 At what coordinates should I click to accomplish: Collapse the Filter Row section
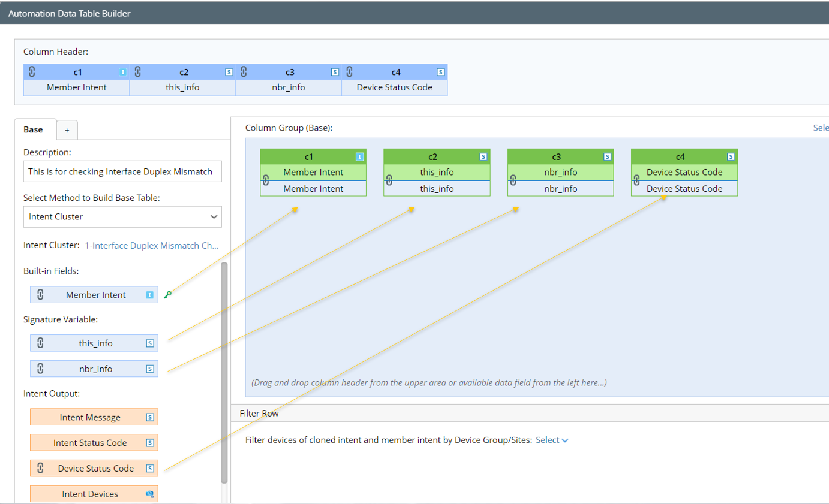[x=259, y=413]
